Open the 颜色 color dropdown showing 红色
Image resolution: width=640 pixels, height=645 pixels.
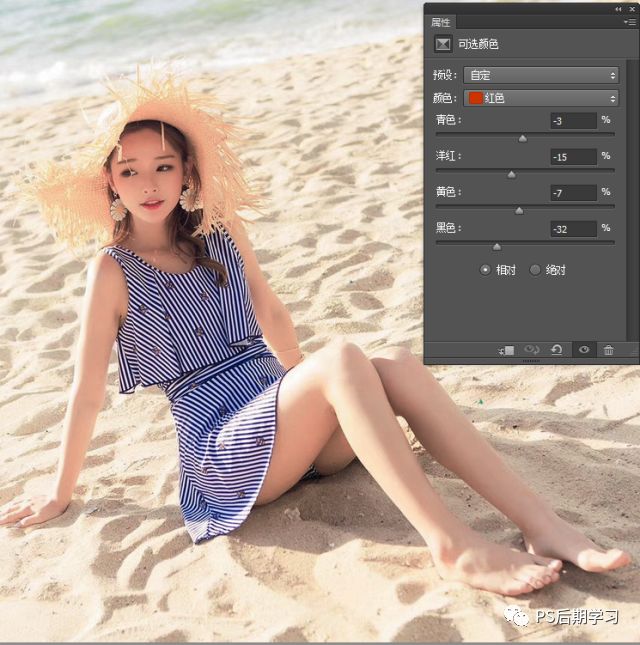[541, 98]
